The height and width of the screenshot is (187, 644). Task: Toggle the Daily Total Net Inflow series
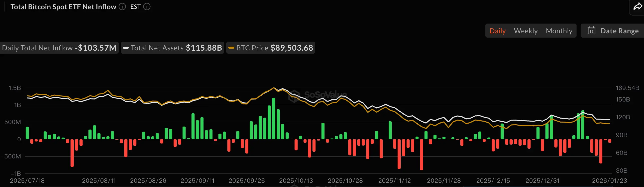point(59,48)
